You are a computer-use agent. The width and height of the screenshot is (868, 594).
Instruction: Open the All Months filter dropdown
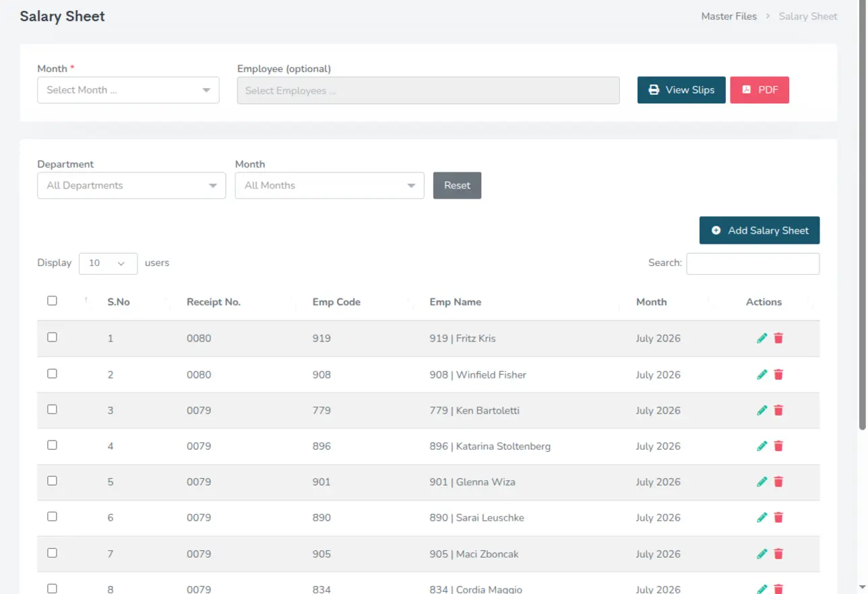[330, 186]
